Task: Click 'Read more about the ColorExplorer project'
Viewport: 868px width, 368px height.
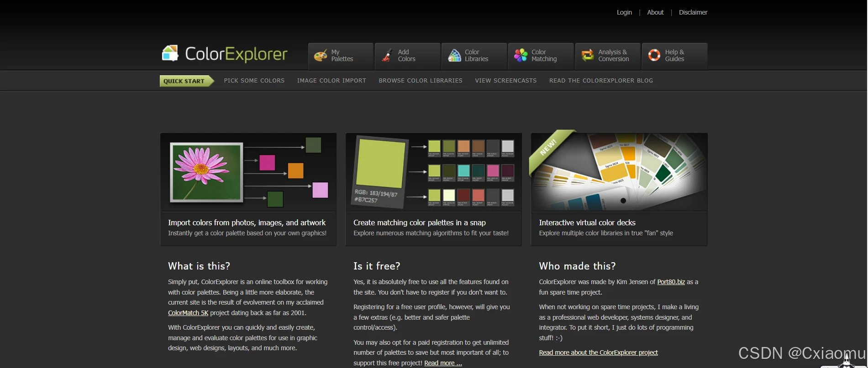Action: (x=598, y=352)
